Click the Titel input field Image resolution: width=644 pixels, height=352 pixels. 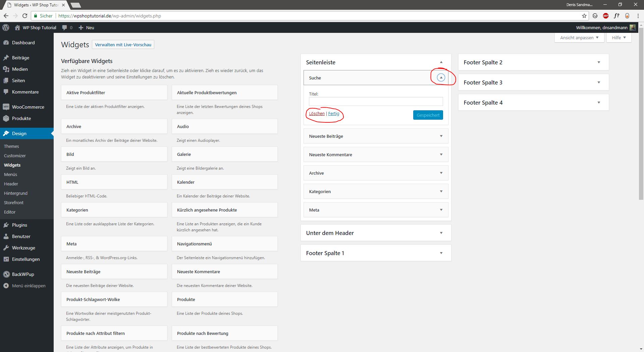[376, 102]
